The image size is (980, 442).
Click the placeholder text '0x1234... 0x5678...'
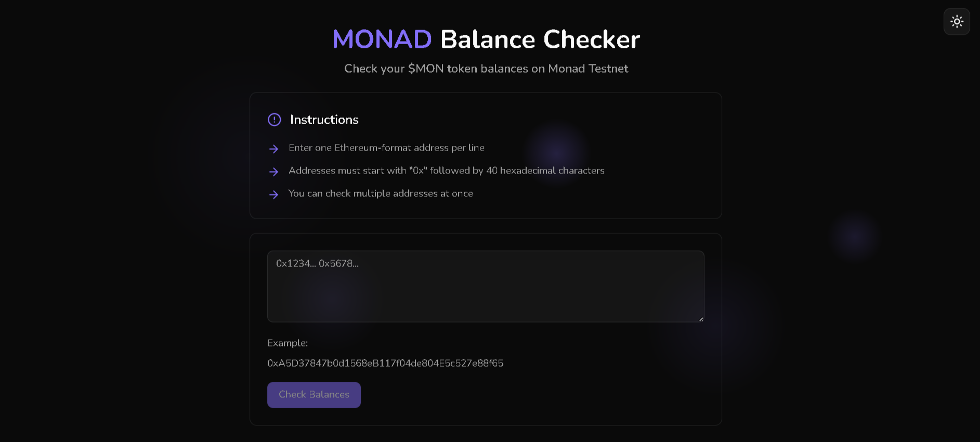coord(317,263)
